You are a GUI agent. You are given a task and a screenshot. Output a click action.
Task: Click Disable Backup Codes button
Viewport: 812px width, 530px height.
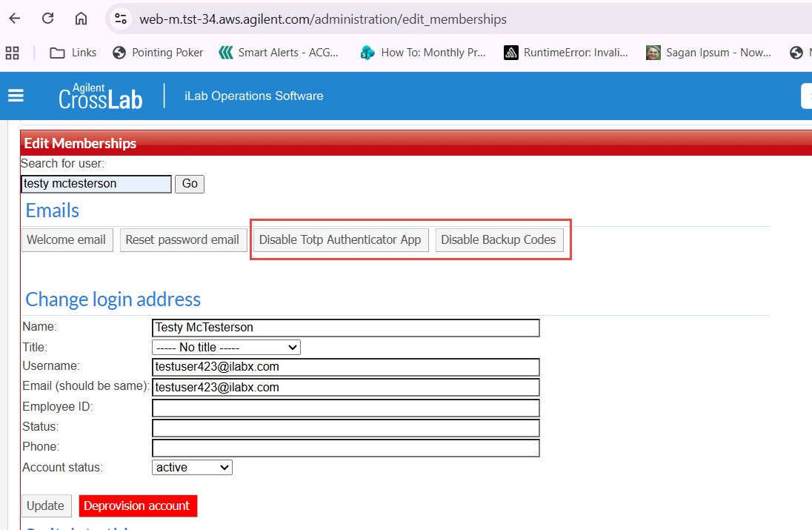click(499, 240)
